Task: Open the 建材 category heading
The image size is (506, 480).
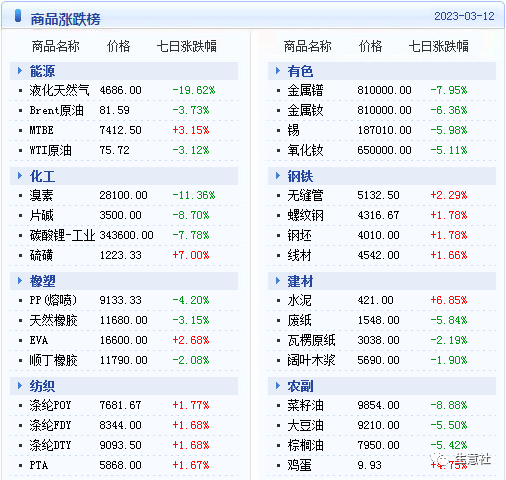Action: click(x=300, y=281)
